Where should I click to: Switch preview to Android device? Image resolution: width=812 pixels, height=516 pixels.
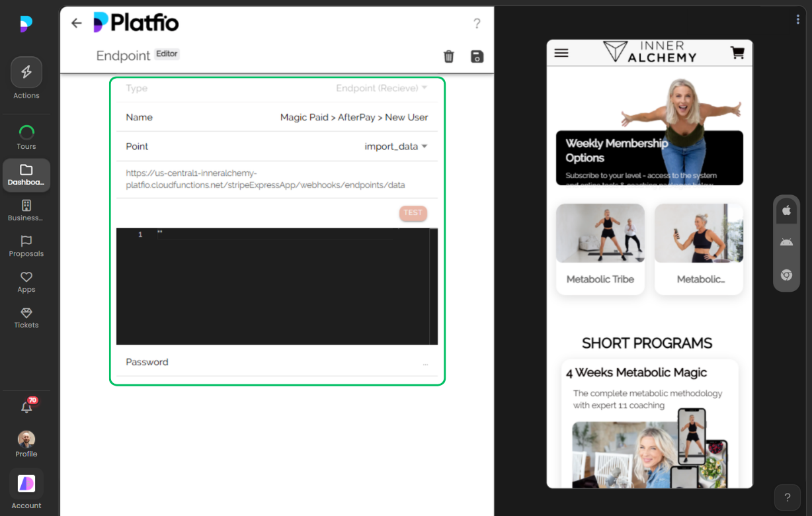click(786, 241)
